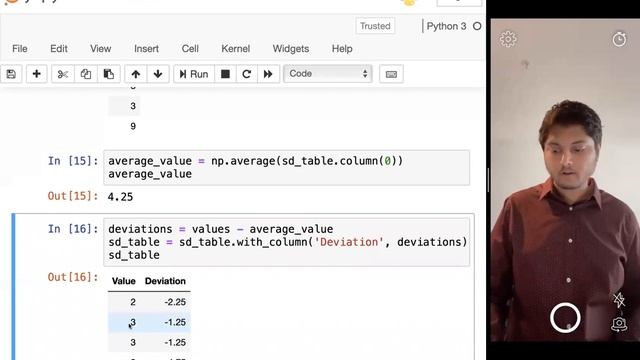Click the Trusted notebook indicator

click(x=375, y=26)
